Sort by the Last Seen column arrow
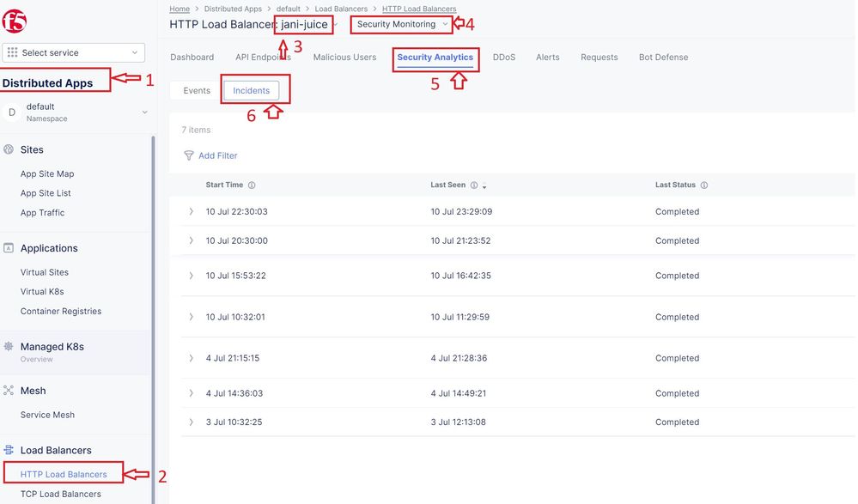The image size is (858, 504). (x=484, y=186)
